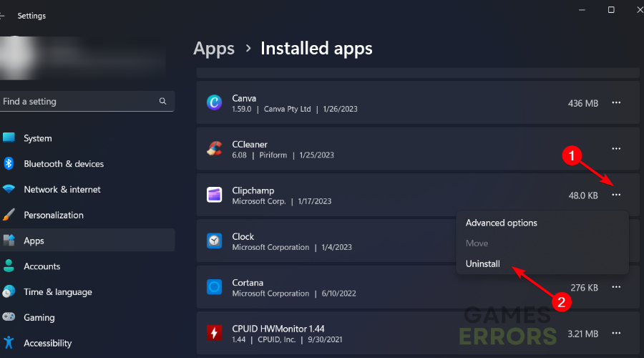Click the Clock app name
Screen dimensions: 644x358
tap(243, 236)
